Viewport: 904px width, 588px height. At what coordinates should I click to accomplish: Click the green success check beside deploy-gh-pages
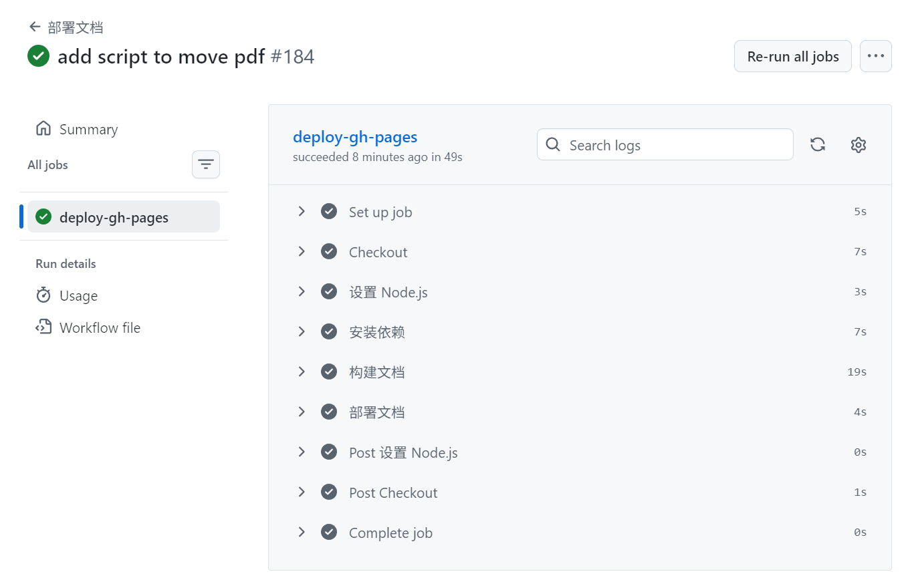(x=43, y=216)
